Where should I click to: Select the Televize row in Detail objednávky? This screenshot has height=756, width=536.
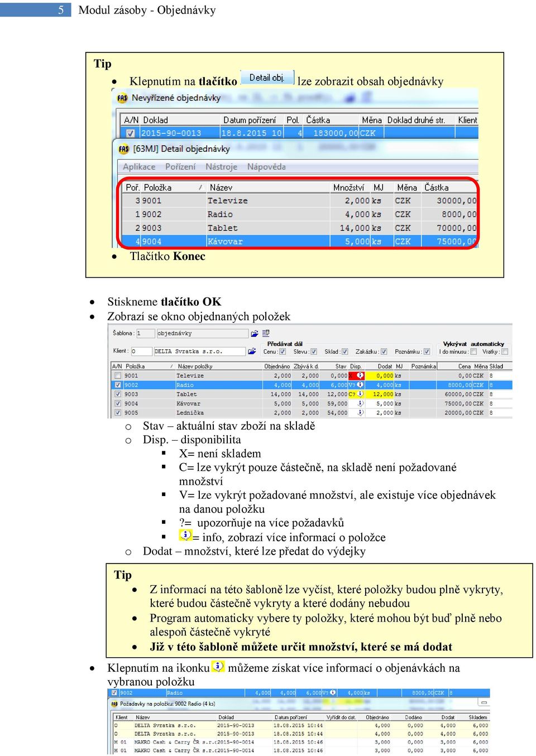point(300,201)
